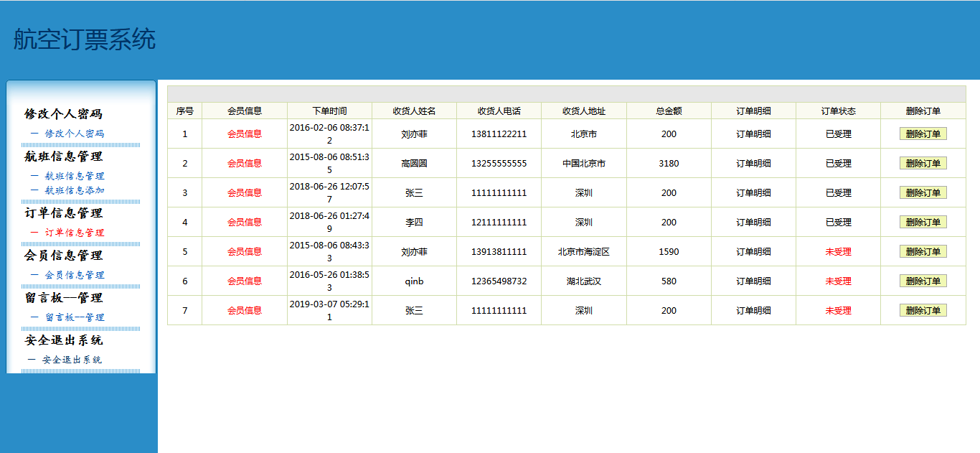Click amount 1590
The height and width of the screenshot is (453, 980).
[669, 252]
